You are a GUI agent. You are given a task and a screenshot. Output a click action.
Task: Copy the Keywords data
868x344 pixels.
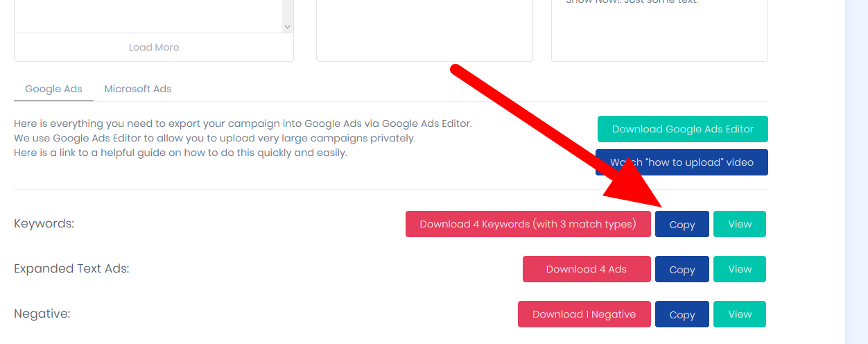[x=682, y=224]
